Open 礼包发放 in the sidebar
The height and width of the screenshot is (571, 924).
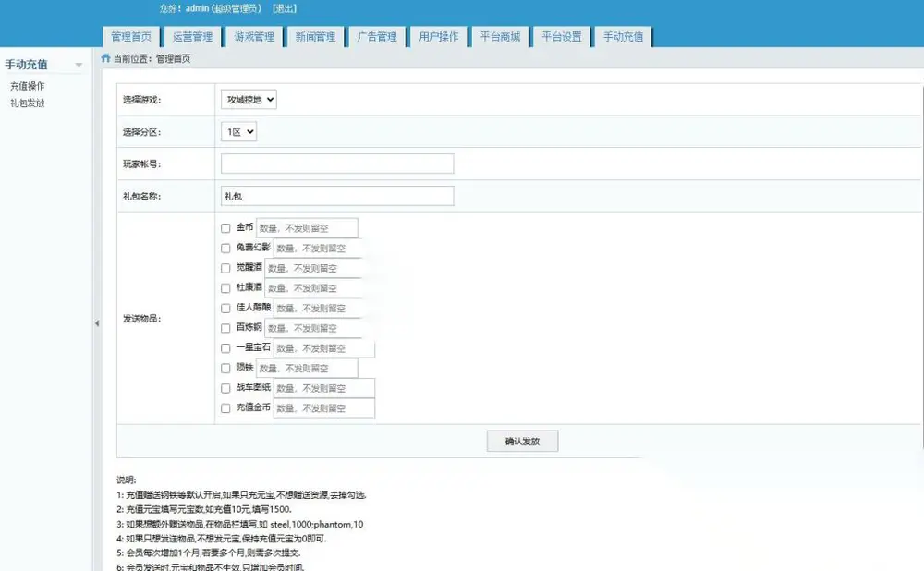27,103
